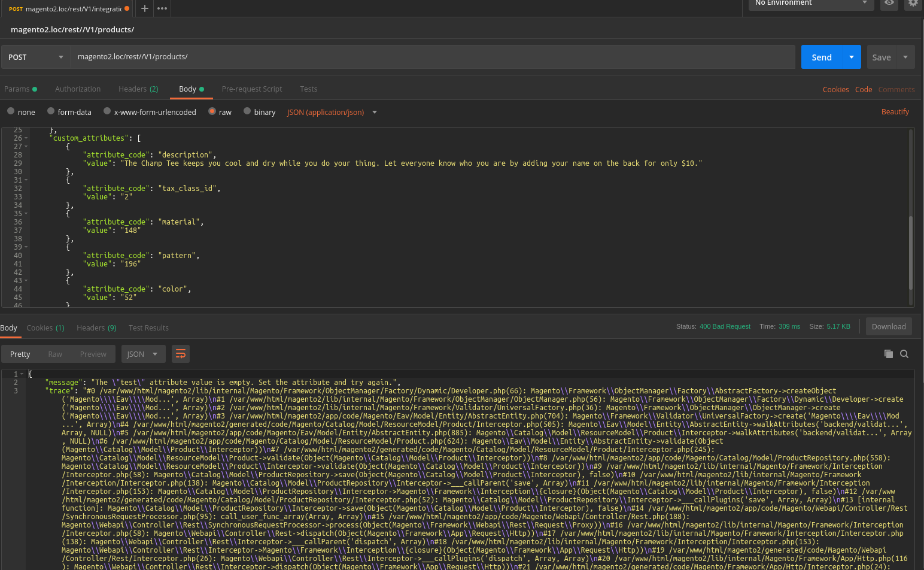
Task: Click the environment quick look eye icon
Action: (x=889, y=4)
